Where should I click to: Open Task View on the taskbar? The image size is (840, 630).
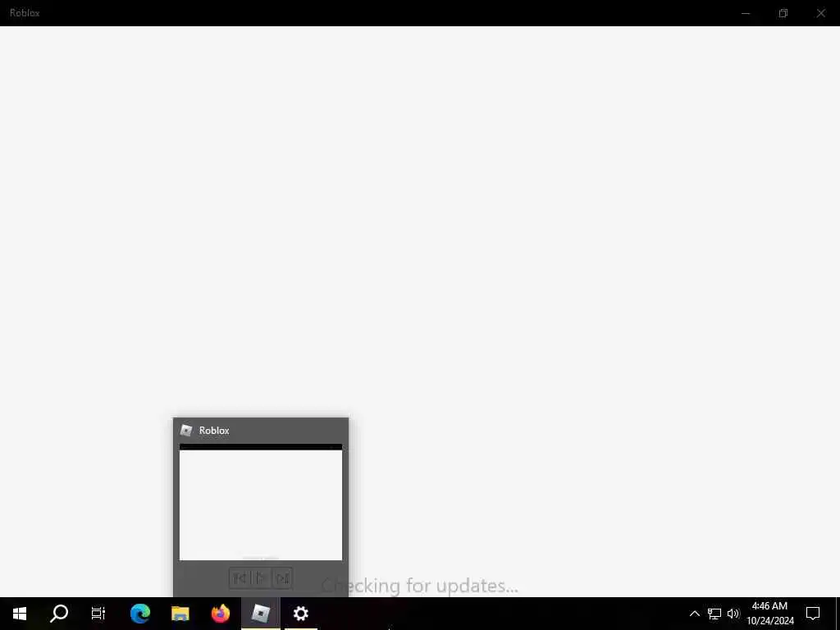pos(98,614)
